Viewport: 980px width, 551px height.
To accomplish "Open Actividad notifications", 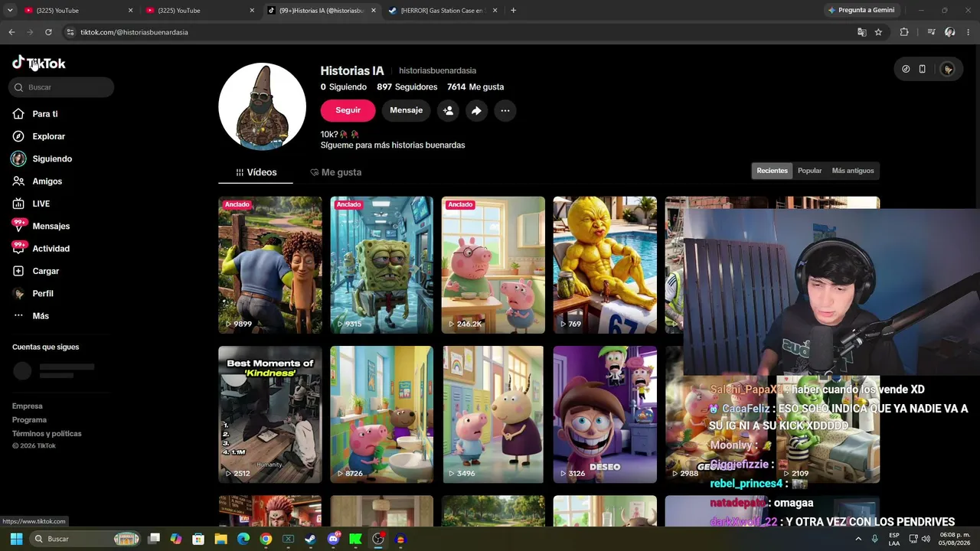I will [x=51, y=249].
